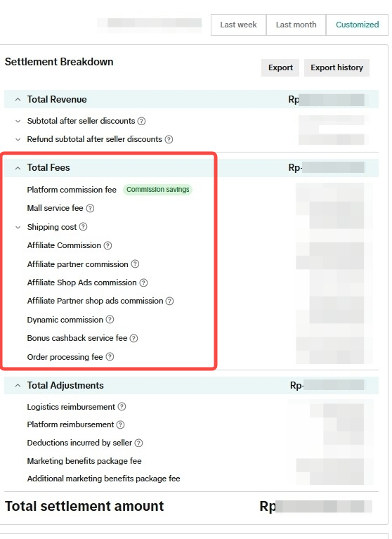Viewport: 392px width, 539px height.
Task: Show Shipping cost help tooltip
Action: click(83, 226)
